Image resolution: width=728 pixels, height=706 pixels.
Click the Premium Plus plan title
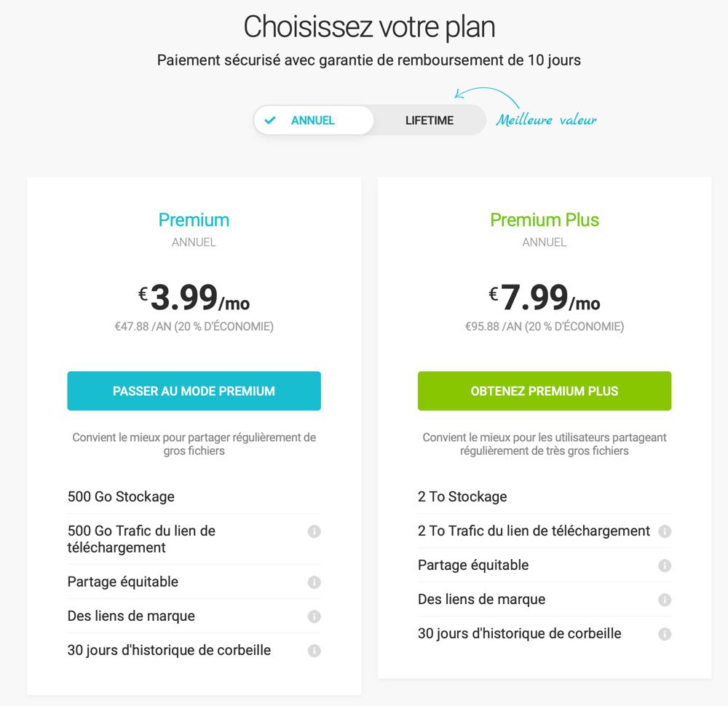pos(545,220)
